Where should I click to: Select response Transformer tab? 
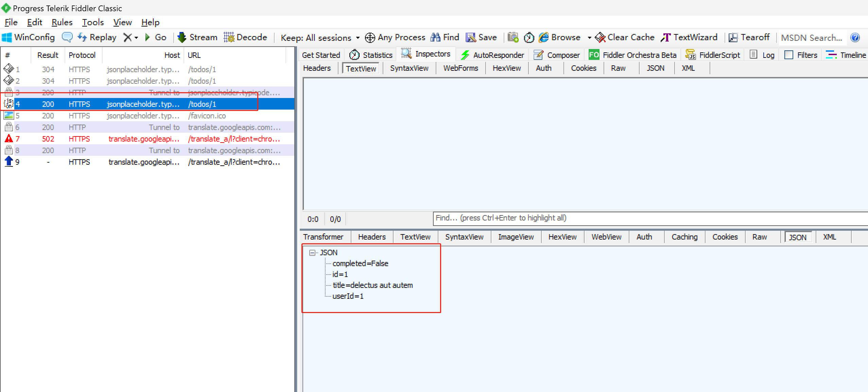pos(323,237)
